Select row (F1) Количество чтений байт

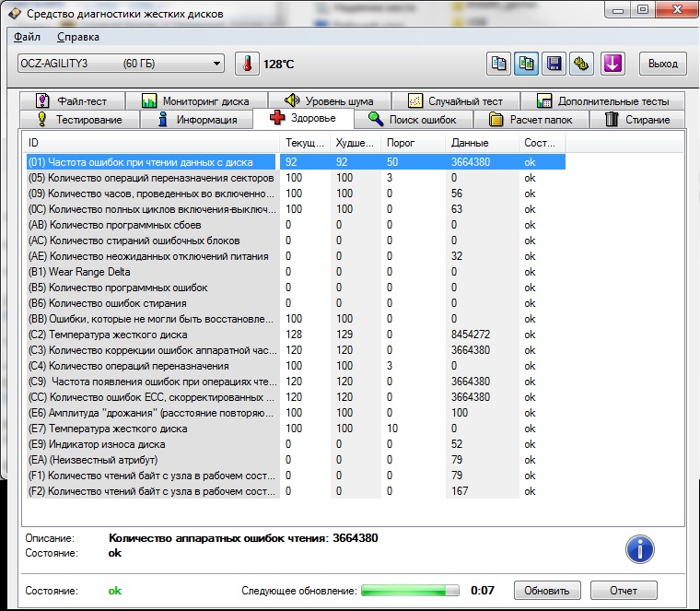[x=296, y=476]
